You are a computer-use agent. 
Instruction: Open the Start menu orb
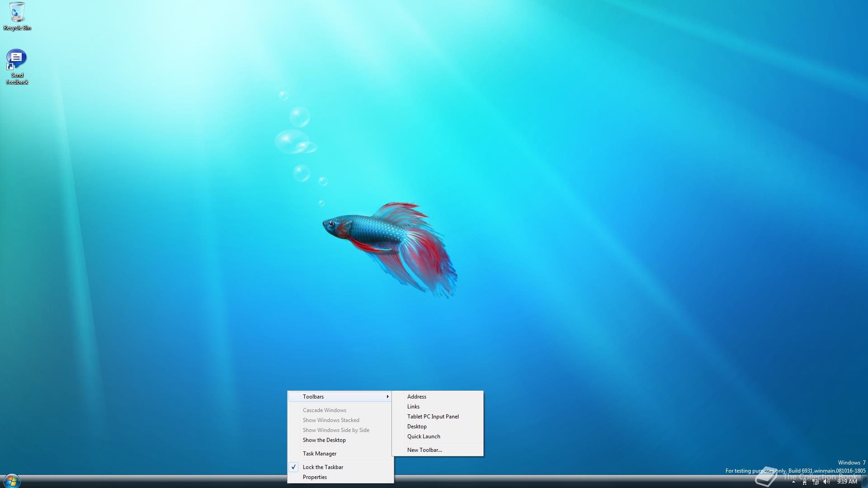(x=11, y=481)
